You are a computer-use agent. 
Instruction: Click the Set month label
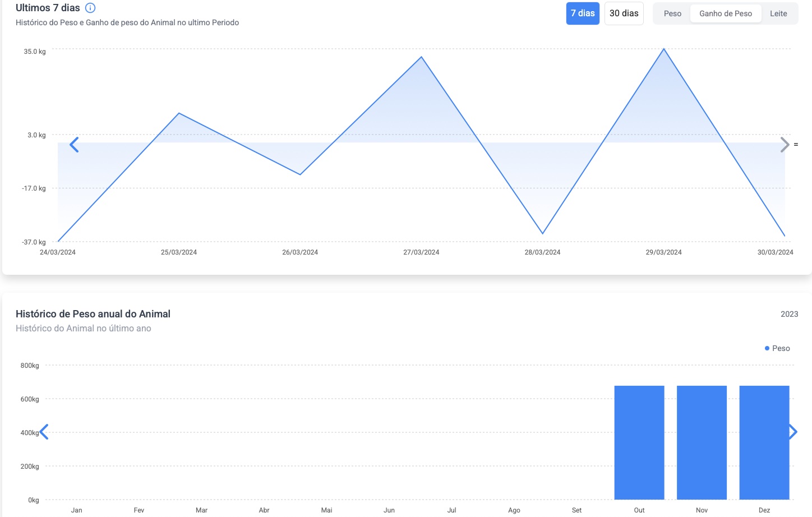click(x=576, y=510)
